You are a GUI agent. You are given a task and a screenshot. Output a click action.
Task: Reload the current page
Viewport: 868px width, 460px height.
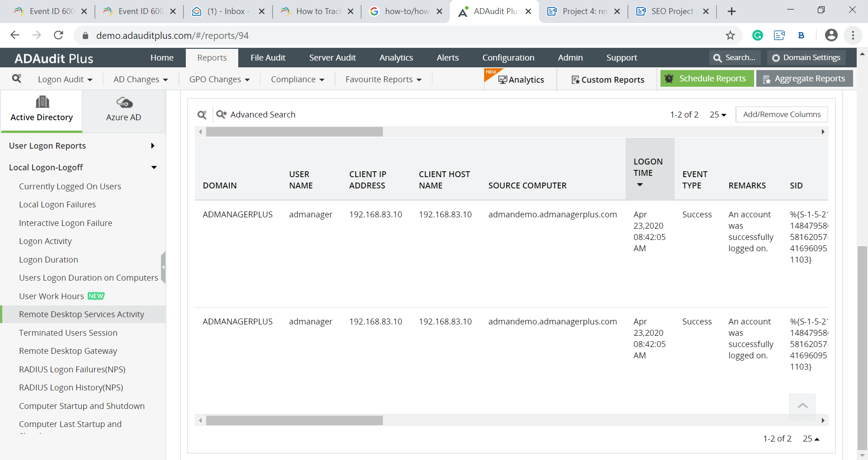58,35
